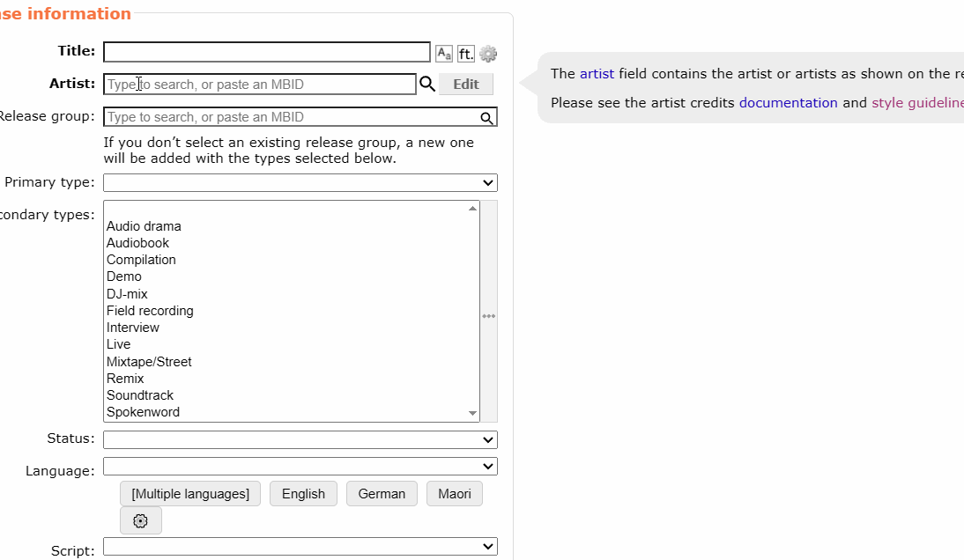The width and height of the screenshot is (964, 560).
Task: Click the gear button below the language shortcuts
Action: [141, 520]
